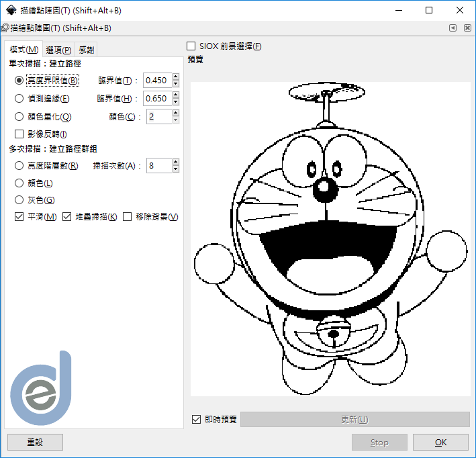Viewport: 476px width, 458px height.
Task: Maximize the trace bitmap window
Action: pyautogui.click(x=429, y=10)
